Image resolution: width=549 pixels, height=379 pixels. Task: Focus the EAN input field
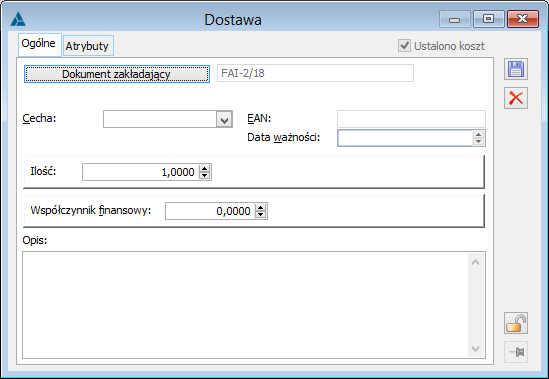click(x=411, y=119)
